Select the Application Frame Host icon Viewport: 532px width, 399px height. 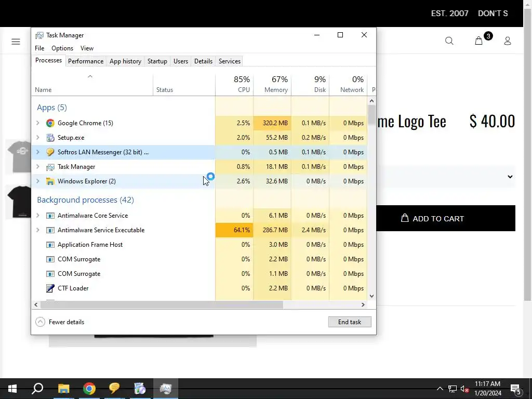(50, 245)
